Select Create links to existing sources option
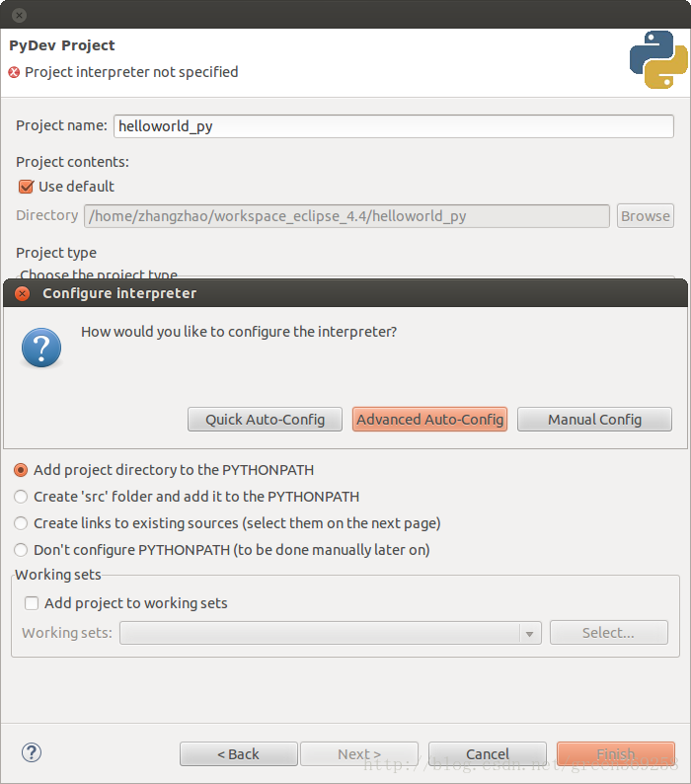The image size is (691, 784). [x=21, y=523]
